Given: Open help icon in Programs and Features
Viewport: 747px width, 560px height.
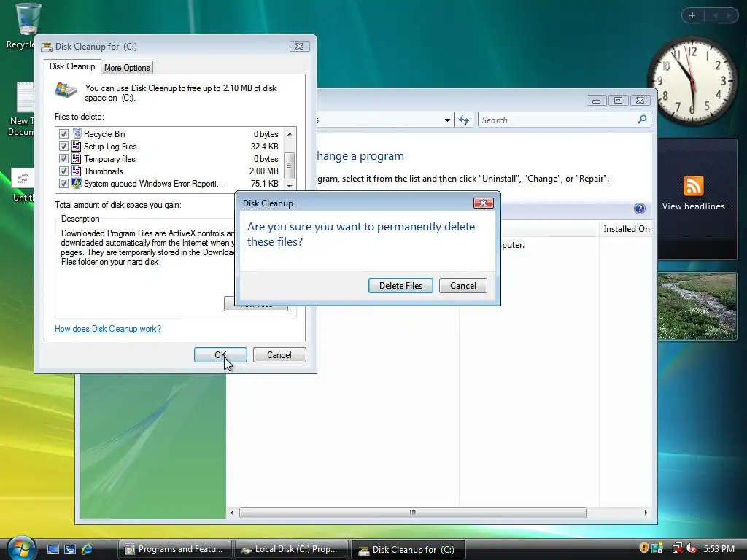Looking at the screenshot, I should (639, 209).
